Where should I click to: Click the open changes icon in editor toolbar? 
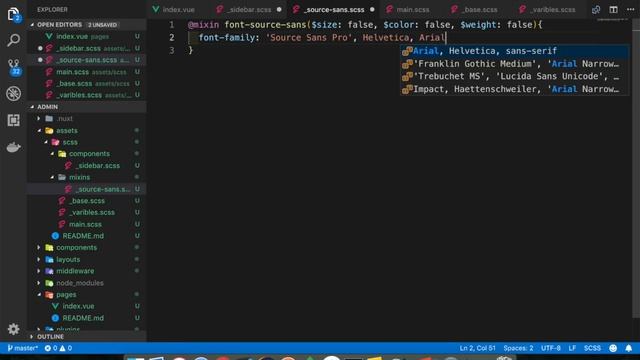point(596,9)
